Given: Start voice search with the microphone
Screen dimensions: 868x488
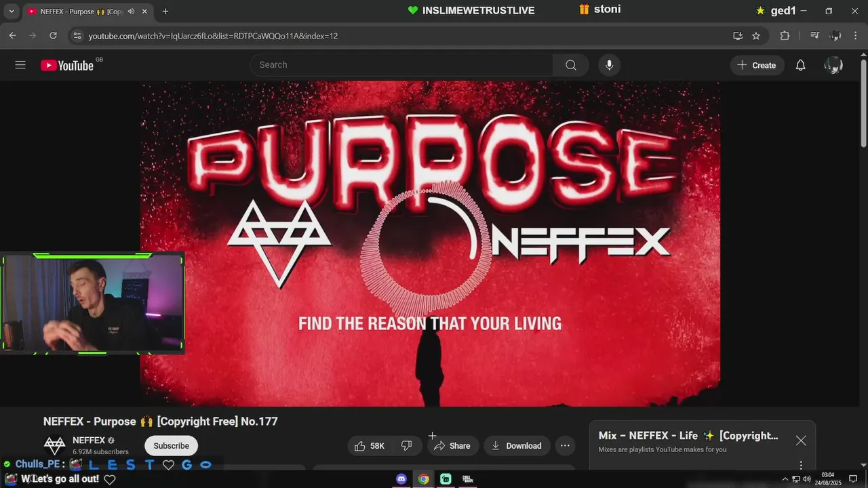Looking at the screenshot, I should [609, 65].
